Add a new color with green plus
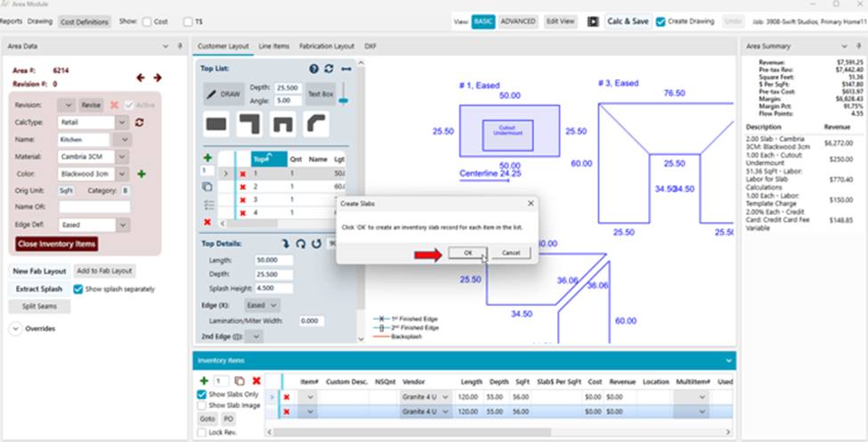The width and height of the screenshot is (868, 442). pos(142,174)
